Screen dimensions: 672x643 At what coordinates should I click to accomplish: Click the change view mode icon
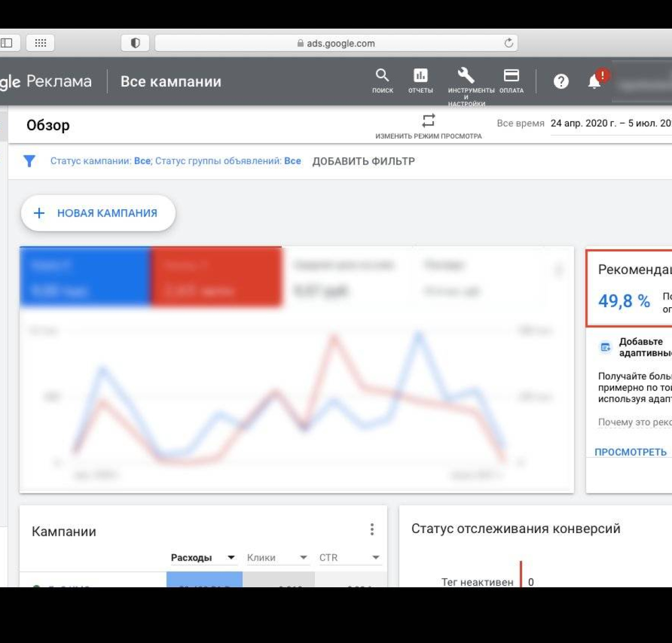428,121
